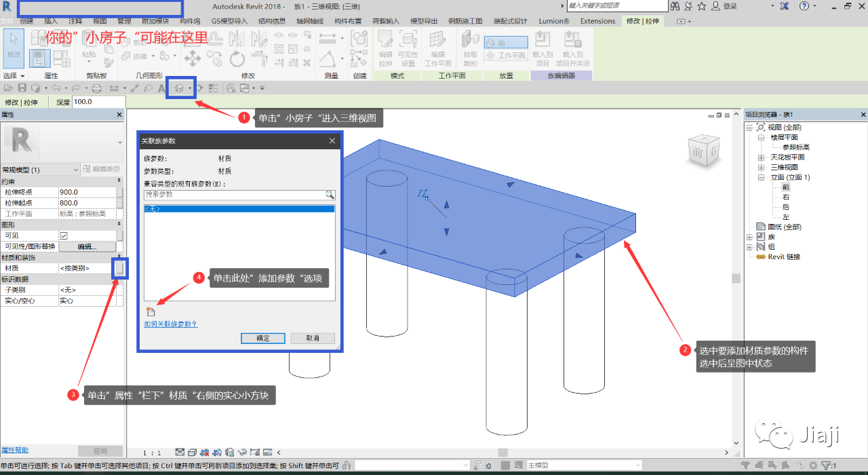Expand the Ceiling Plans tree node
This screenshot has height=475, width=868.
[x=761, y=157]
